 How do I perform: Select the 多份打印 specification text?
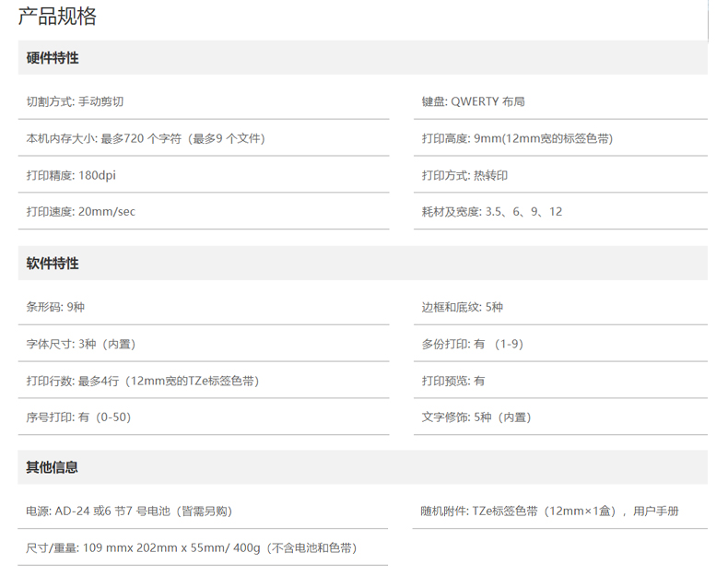coord(472,344)
